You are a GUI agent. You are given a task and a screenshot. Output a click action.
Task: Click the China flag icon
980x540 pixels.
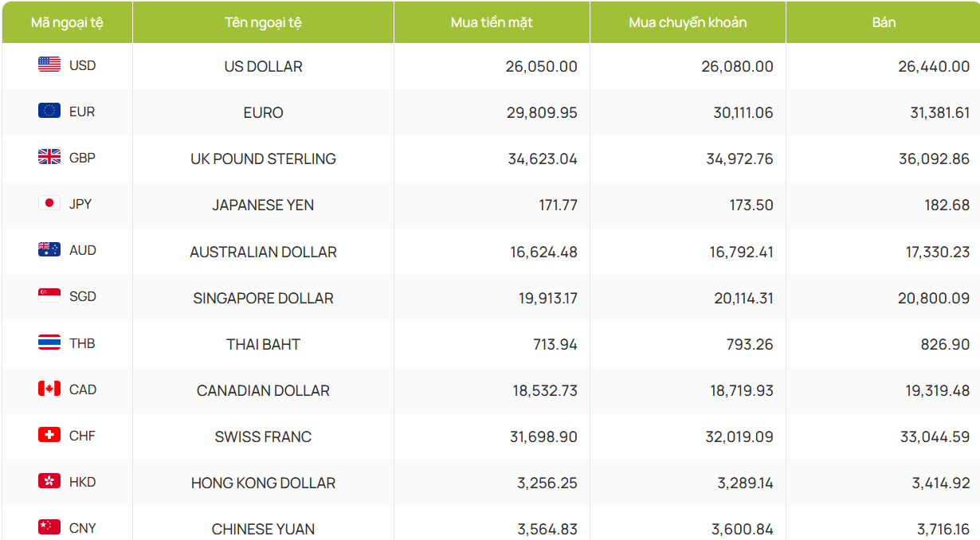[x=49, y=527]
